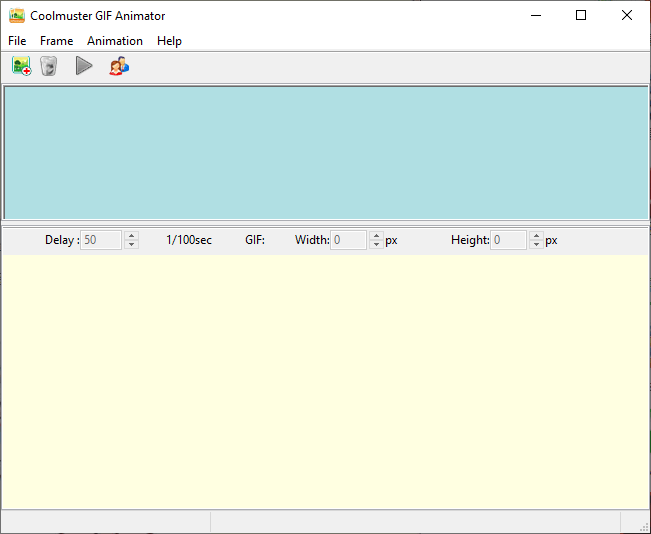Increase the GIF Width value
Screen dimensions: 651x534
[376, 235]
